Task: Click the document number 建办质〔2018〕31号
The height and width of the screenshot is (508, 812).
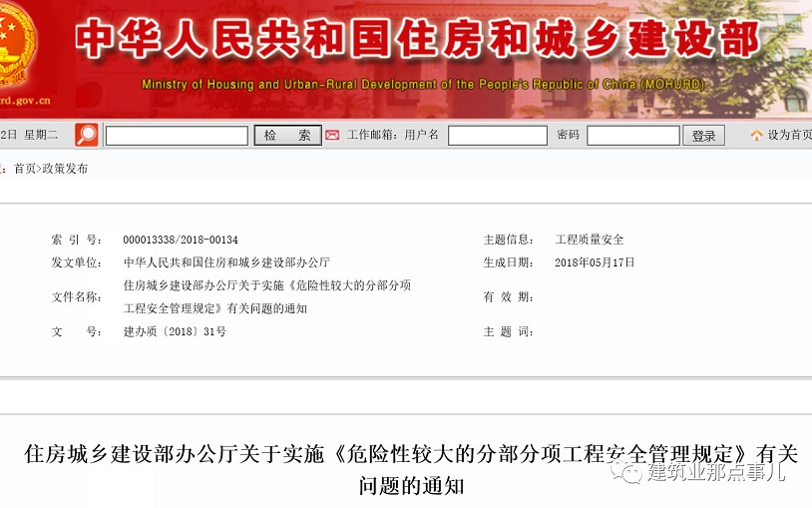Action: coord(175,331)
